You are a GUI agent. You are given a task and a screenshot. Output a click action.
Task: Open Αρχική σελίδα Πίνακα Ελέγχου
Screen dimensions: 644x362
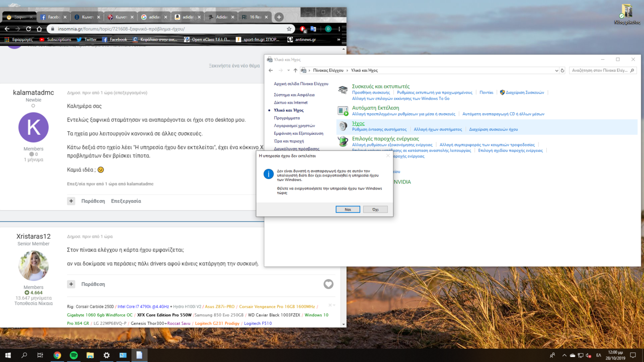tap(301, 84)
